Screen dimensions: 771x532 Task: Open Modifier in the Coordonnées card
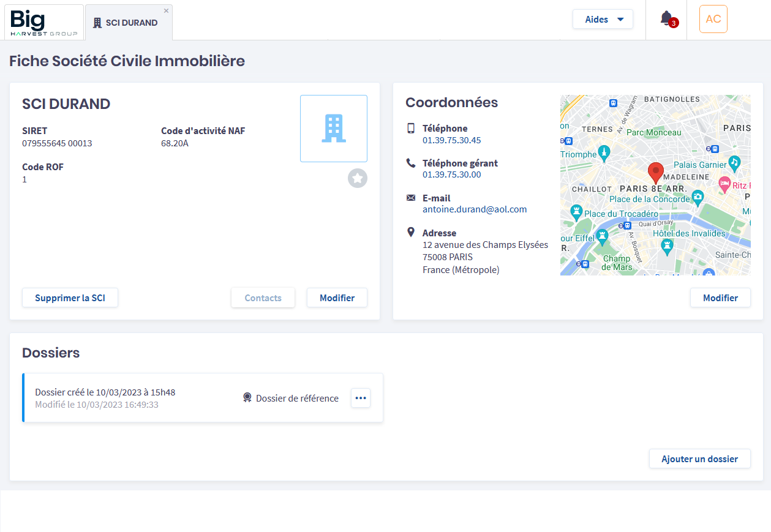click(720, 298)
